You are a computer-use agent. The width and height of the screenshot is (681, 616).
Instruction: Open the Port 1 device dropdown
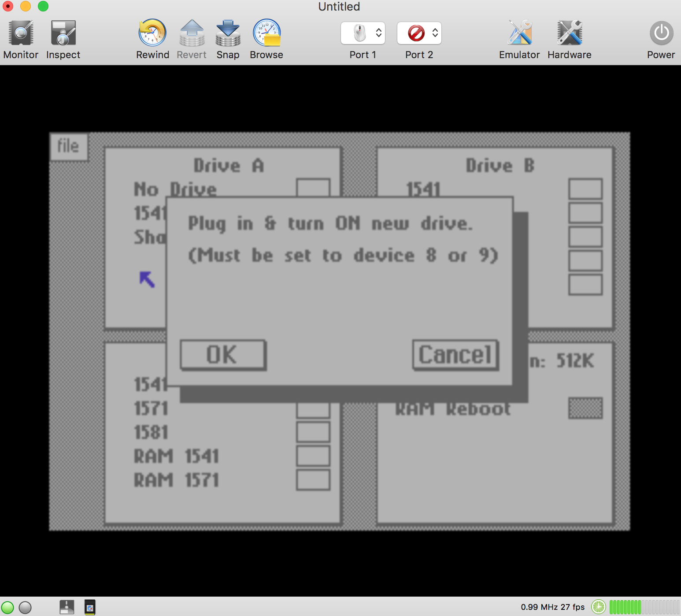point(363,33)
